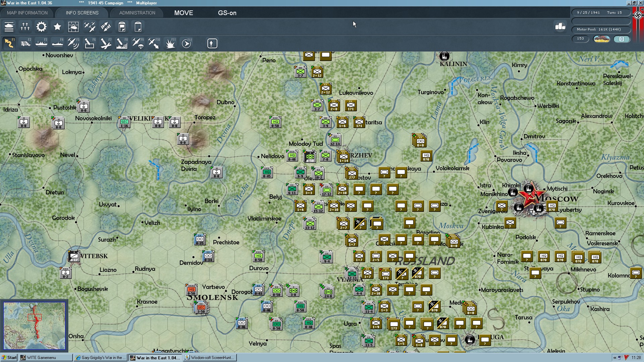
Task: Select the HQ 0-48 counter near Nelidovo
Action: click(292, 156)
